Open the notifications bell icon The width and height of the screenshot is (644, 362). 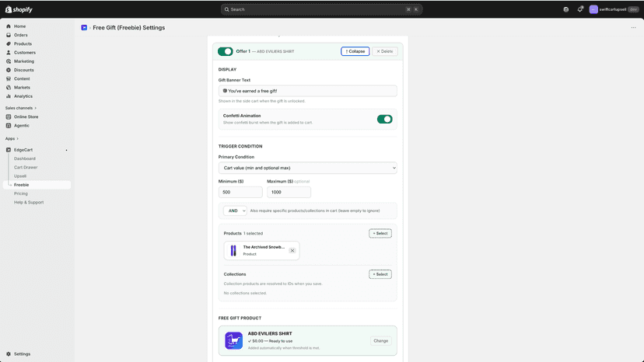(x=580, y=9)
